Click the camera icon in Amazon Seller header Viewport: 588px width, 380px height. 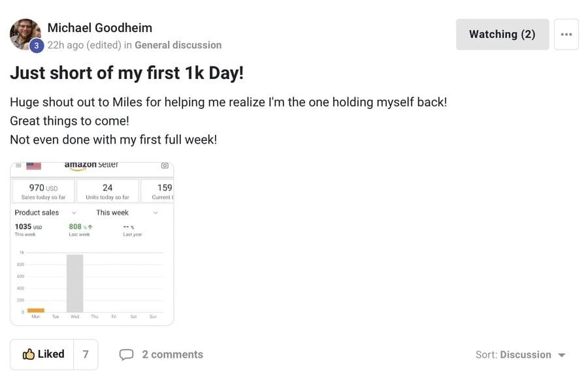pyautogui.click(x=165, y=166)
